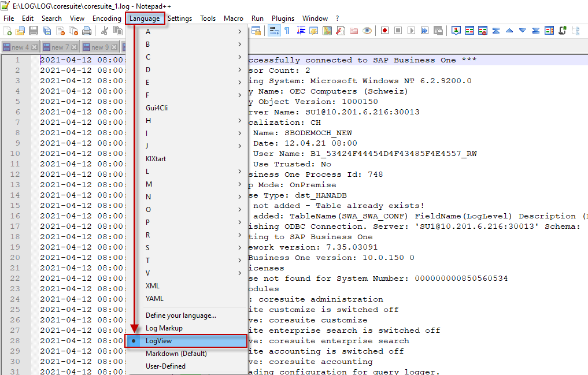Click the Open file folder icon
The image size is (588, 375).
pos(20,31)
